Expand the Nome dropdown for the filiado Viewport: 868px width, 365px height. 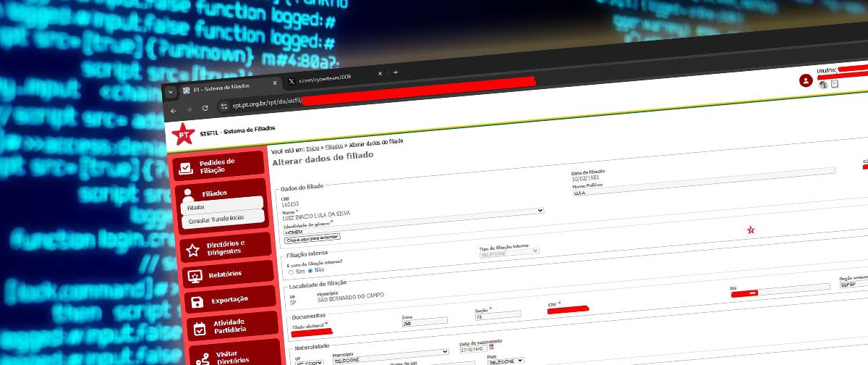[540, 211]
